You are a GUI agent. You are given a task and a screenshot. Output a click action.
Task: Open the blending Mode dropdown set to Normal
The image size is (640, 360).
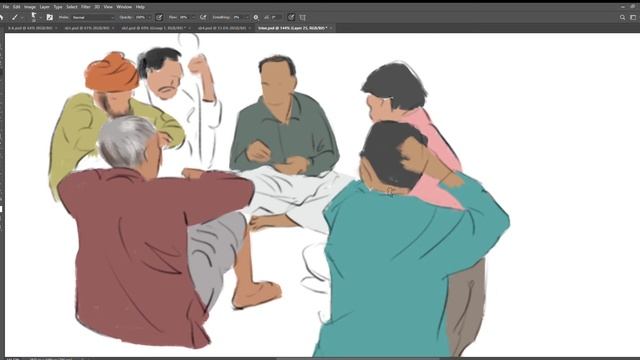pos(93,18)
